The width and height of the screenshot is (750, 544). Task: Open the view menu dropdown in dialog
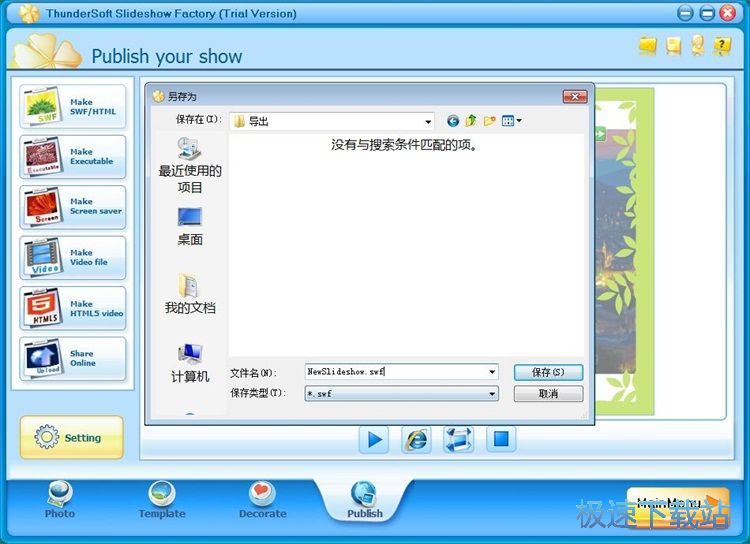pos(511,121)
